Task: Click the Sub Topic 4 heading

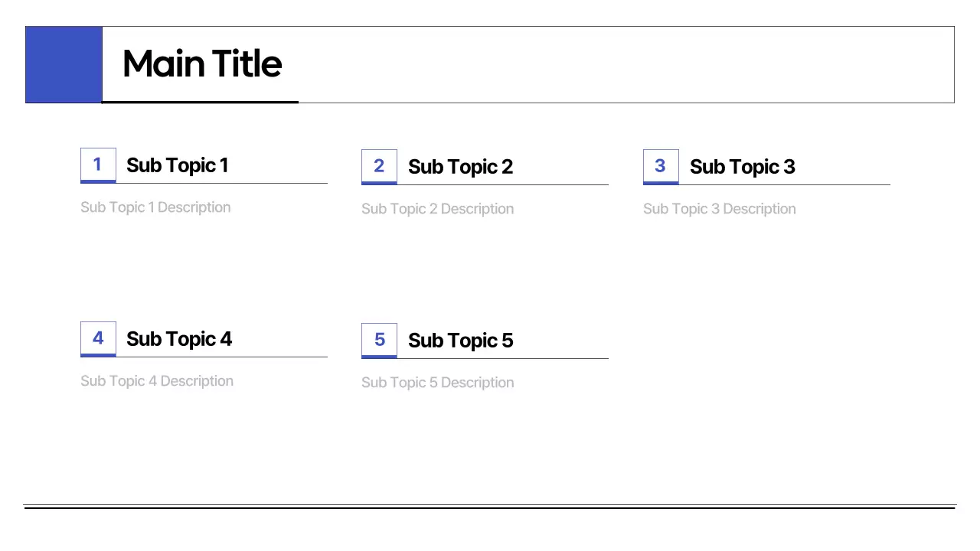Action: point(178,339)
